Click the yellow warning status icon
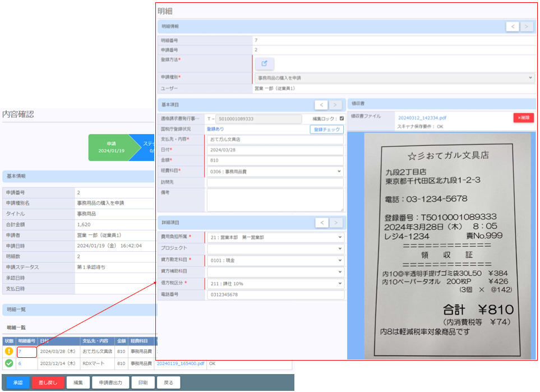Viewport: 540px width, 392px height. tap(9, 352)
